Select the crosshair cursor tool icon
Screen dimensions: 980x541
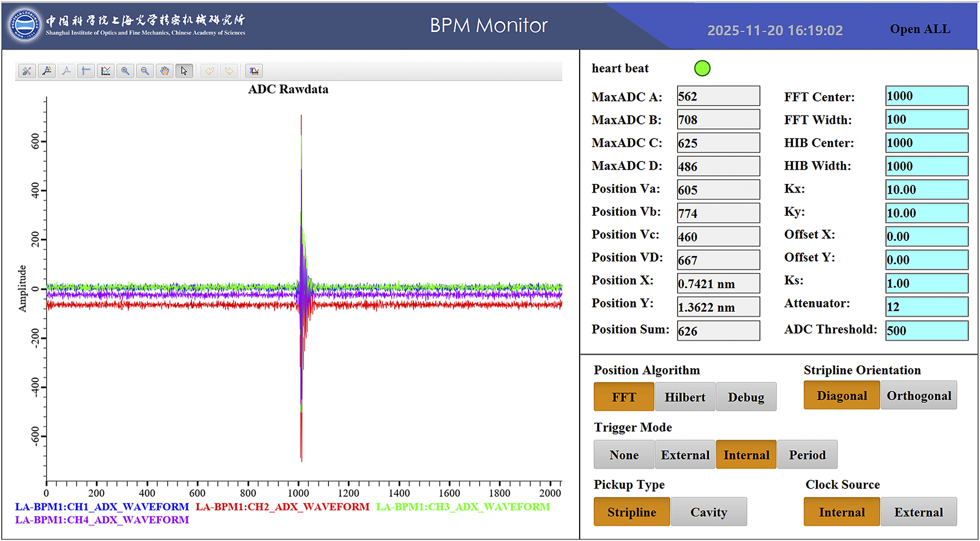(86, 71)
